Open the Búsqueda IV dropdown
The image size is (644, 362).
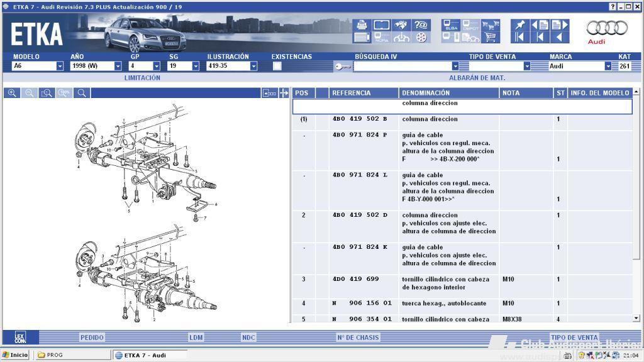pyautogui.click(x=455, y=66)
